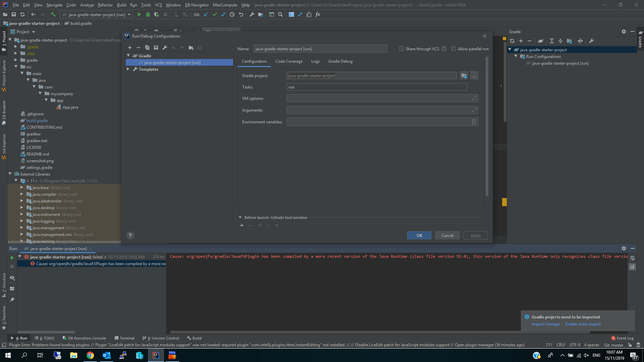Open Event Log in status bar
The height and width of the screenshot is (362, 644).
coord(623,338)
